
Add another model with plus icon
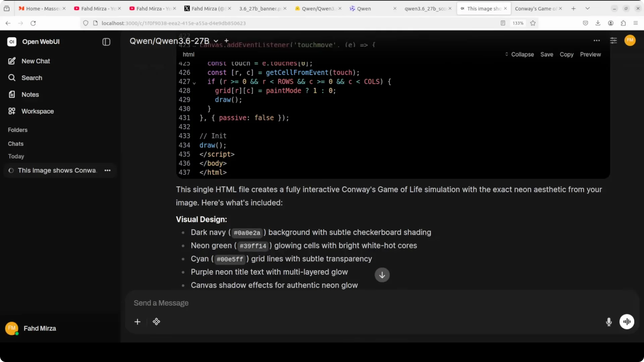point(226,41)
